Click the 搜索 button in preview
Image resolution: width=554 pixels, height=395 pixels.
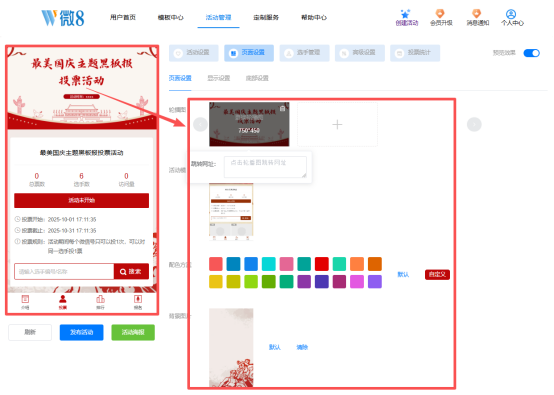pyautogui.click(x=131, y=271)
